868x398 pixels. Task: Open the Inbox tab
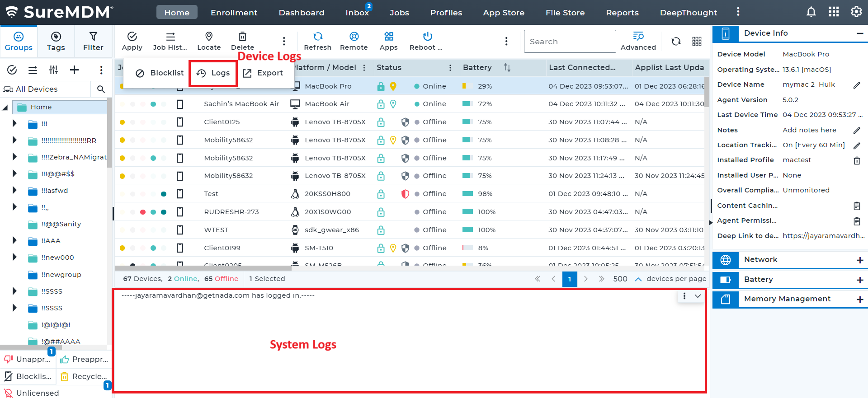[x=357, y=13]
